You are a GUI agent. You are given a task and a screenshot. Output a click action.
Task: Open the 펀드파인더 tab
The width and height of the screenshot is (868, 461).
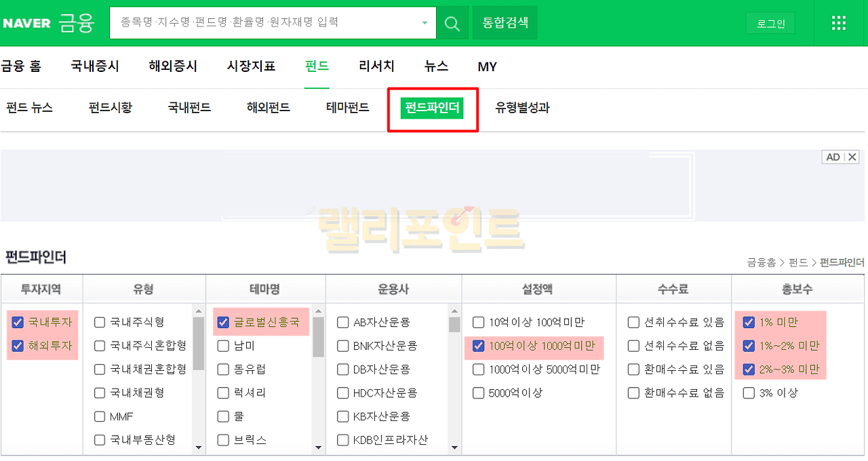(432, 108)
